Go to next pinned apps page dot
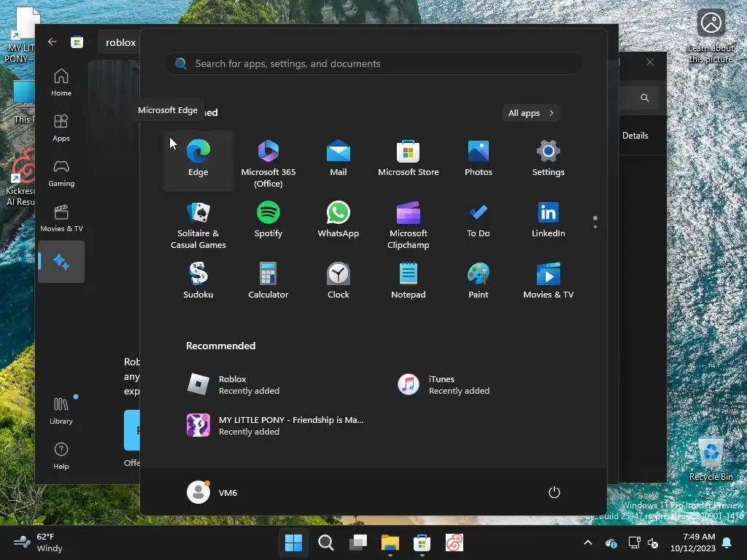The image size is (747, 560). tap(595, 227)
